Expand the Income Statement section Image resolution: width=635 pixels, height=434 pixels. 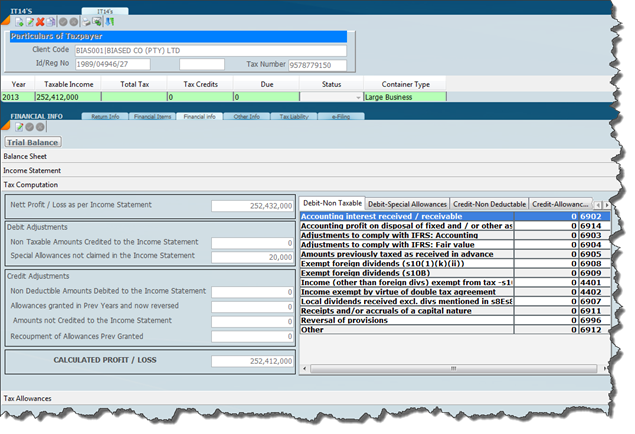click(32, 171)
